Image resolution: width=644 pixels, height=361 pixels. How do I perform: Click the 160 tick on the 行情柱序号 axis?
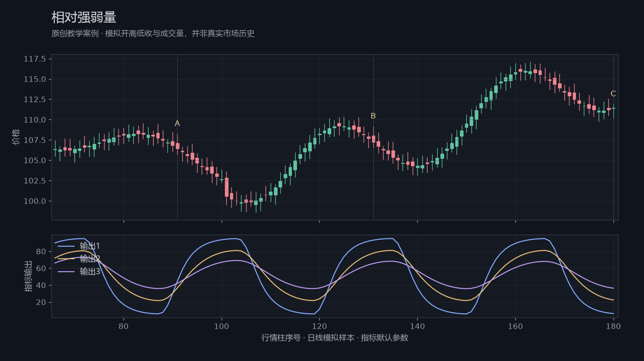515,326
